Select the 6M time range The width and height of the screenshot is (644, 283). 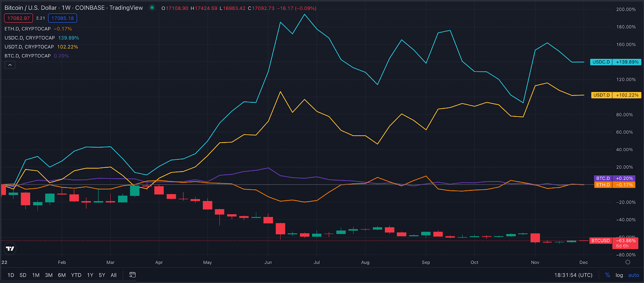pos(62,275)
